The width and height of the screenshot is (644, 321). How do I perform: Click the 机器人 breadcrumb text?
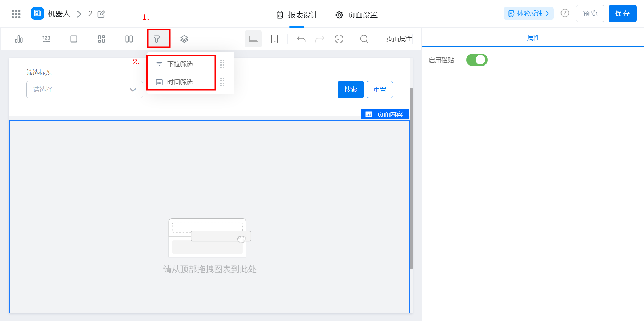tap(59, 14)
